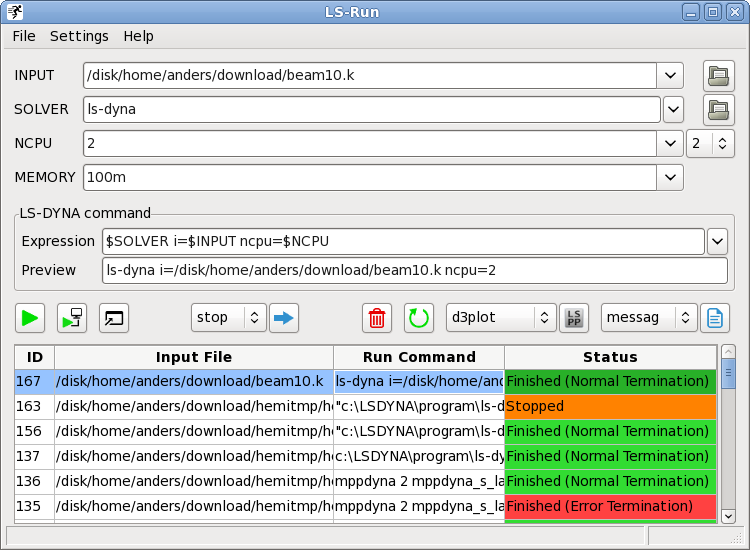Screen dimensions: 750x550
Task: Open the File menu
Action: (24, 36)
